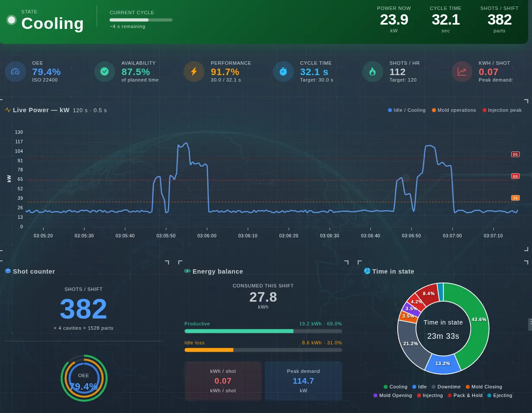Click the Energy balance icon
This screenshot has width=532, height=413.
[187, 271]
